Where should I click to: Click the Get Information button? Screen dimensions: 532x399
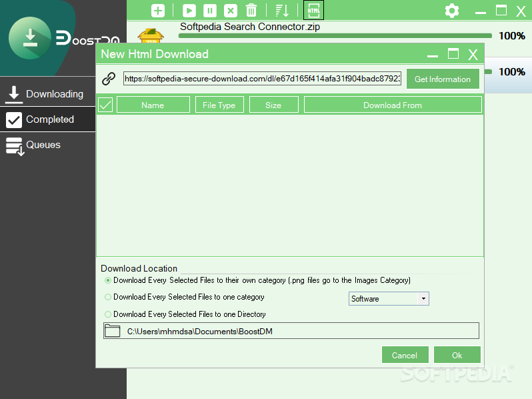point(443,79)
